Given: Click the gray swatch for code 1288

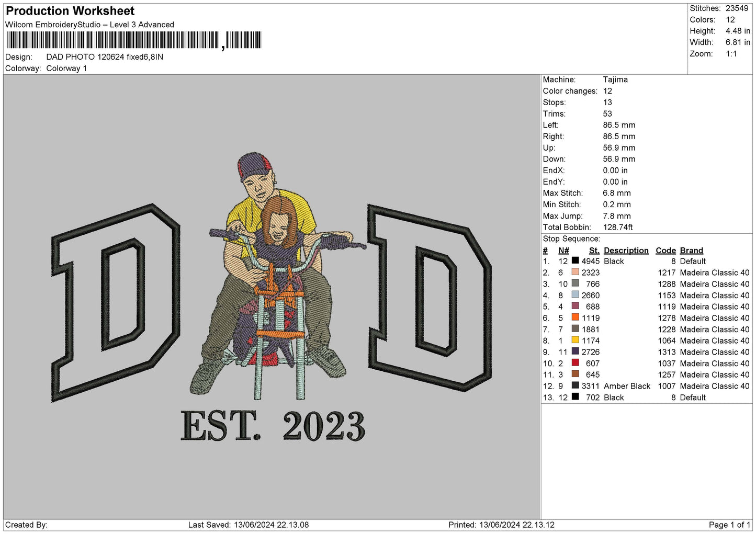Looking at the screenshot, I should 576,283.
